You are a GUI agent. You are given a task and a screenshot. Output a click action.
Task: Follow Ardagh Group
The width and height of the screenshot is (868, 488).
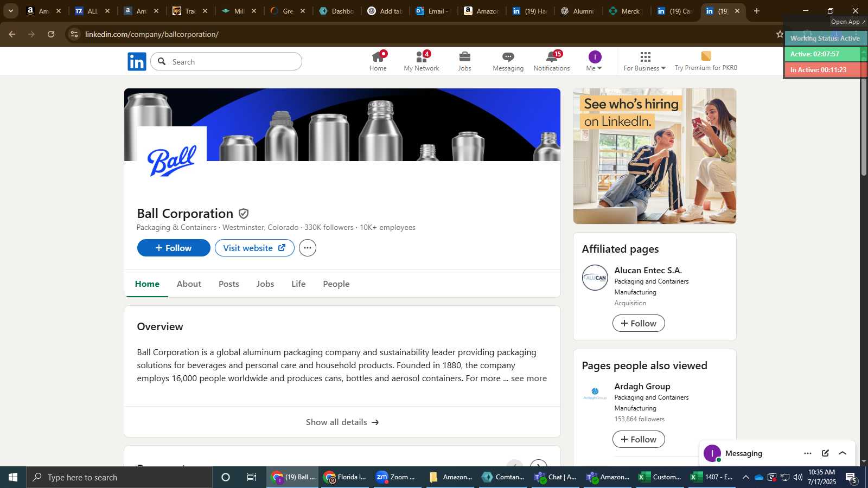click(x=639, y=439)
